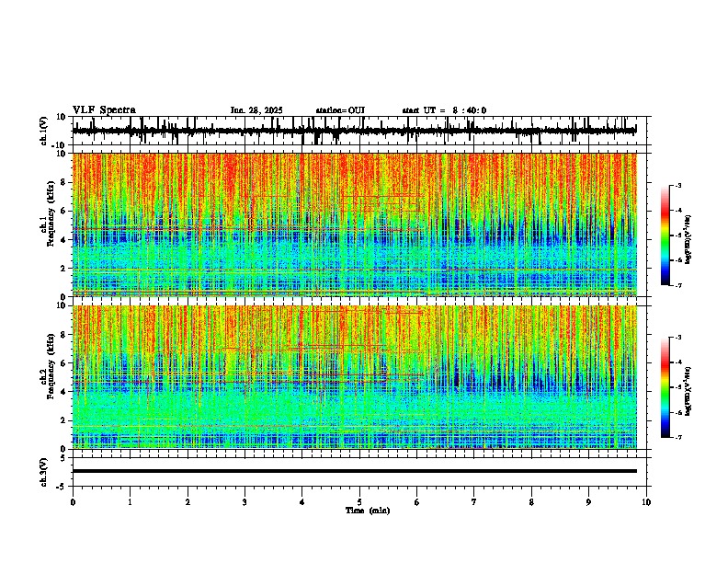Click inside the ch.1 frequency spectrogram
The width and height of the screenshot is (728, 563).
pos(355,224)
